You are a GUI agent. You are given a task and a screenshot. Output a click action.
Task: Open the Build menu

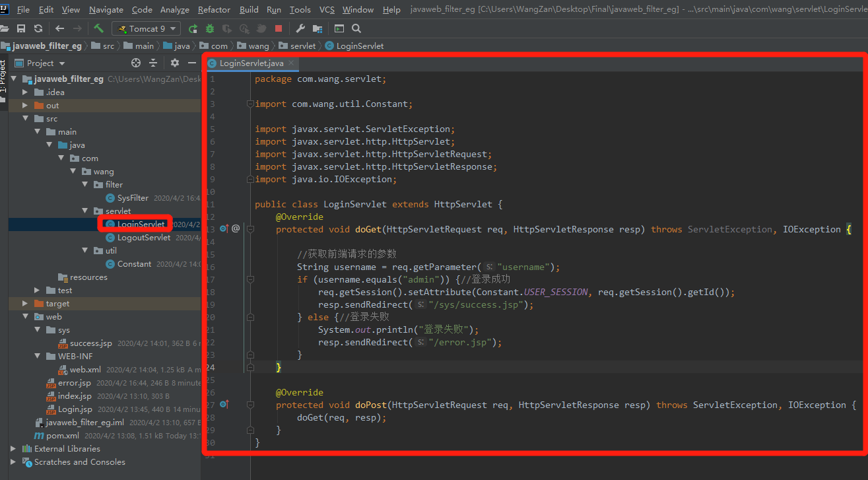pyautogui.click(x=249, y=9)
